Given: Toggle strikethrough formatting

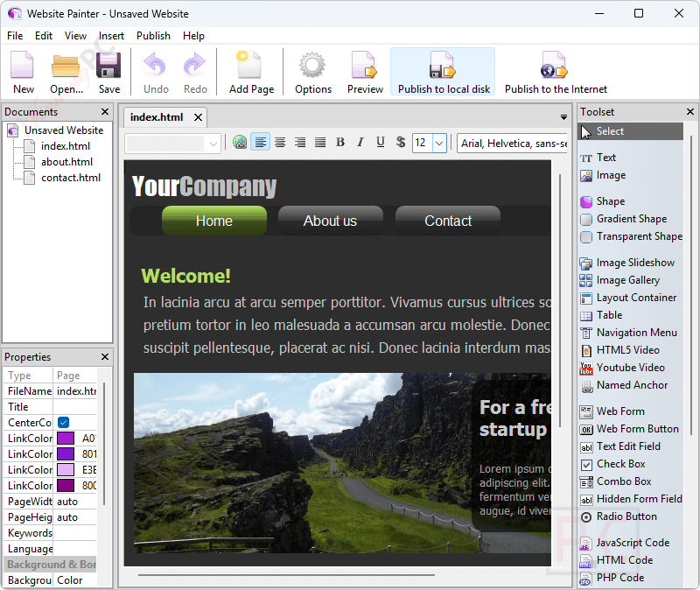Looking at the screenshot, I should pos(401,143).
